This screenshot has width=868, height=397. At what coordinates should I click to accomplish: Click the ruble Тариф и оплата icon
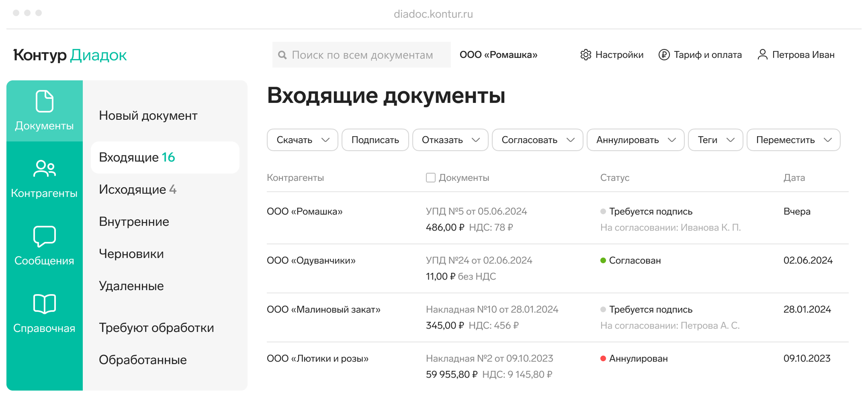[664, 55]
